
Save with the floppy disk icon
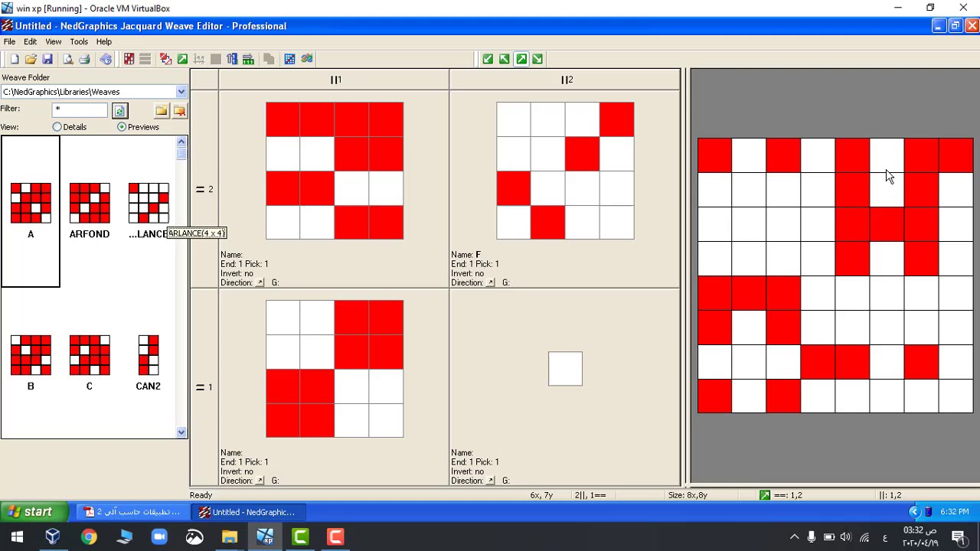[x=47, y=59]
